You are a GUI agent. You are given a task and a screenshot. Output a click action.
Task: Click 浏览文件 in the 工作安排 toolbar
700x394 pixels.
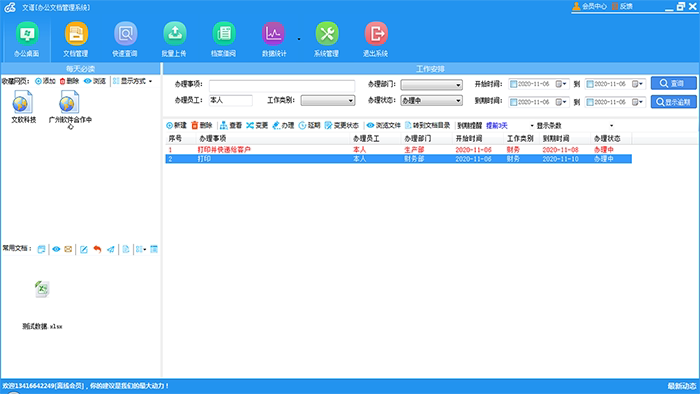pos(384,126)
